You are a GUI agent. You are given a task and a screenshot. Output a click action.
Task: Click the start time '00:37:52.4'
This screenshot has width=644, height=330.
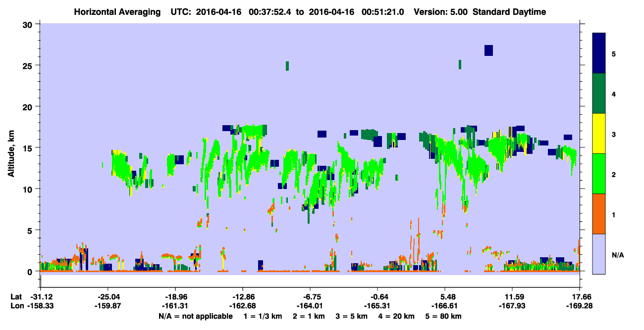(270, 12)
